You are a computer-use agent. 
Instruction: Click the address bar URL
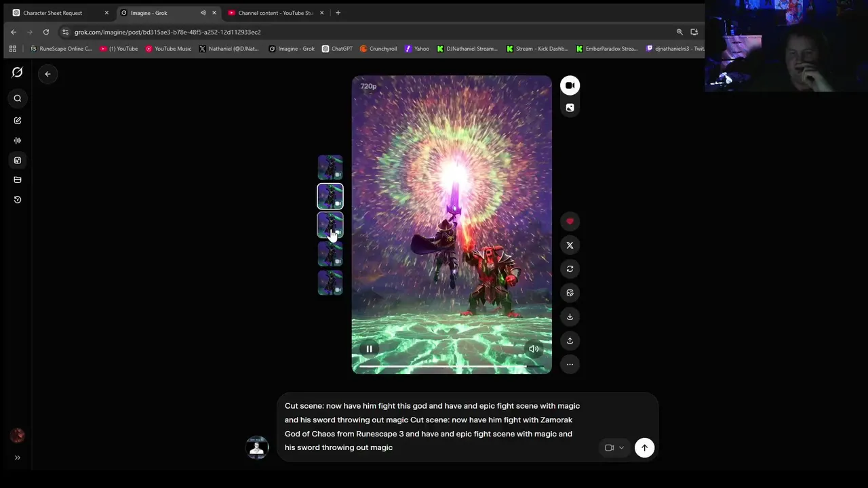tap(167, 32)
